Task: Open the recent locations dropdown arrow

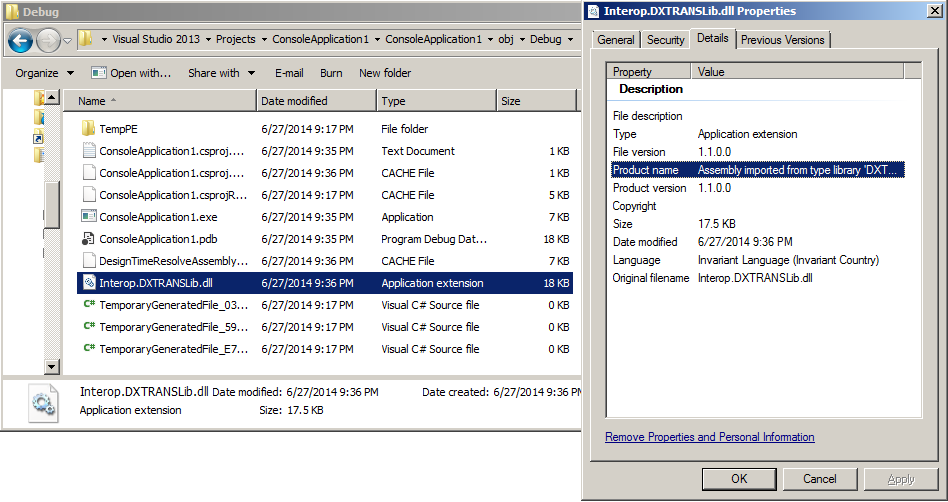Action: (67, 41)
